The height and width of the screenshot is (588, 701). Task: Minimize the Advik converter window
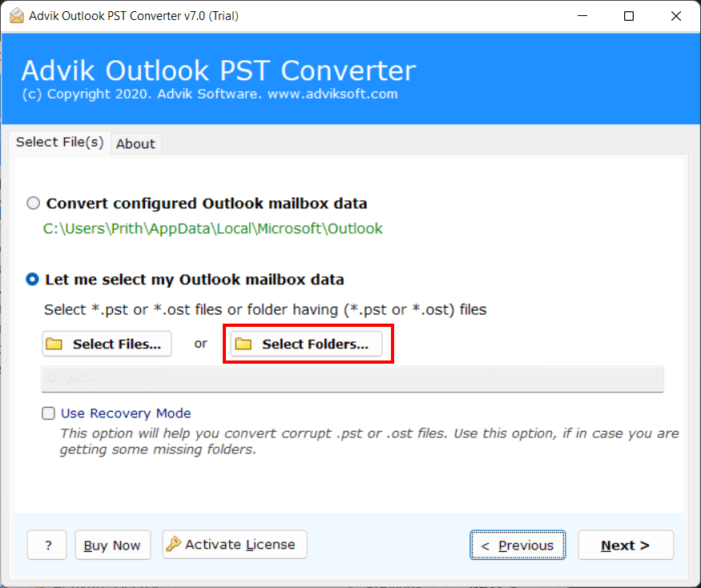(x=582, y=16)
